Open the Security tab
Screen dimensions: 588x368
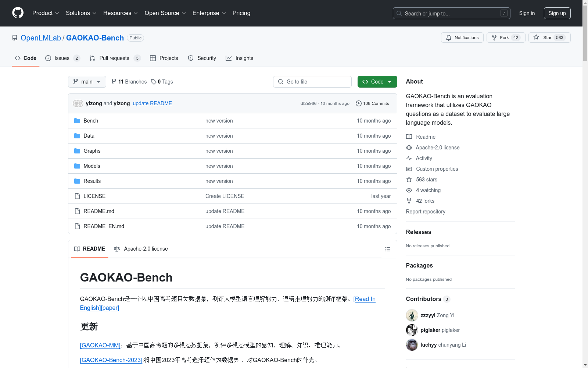tap(202, 58)
